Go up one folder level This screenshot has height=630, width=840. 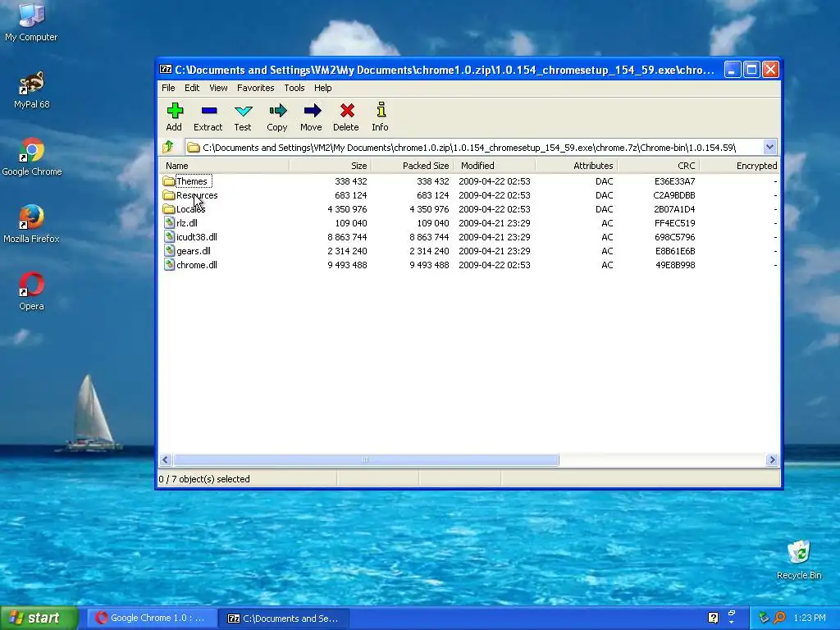168,147
